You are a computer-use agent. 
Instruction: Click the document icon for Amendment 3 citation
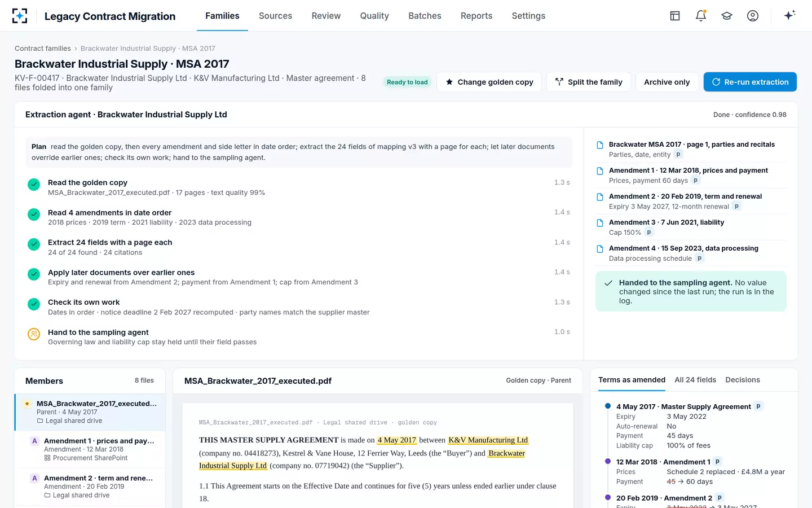click(600, 223)
